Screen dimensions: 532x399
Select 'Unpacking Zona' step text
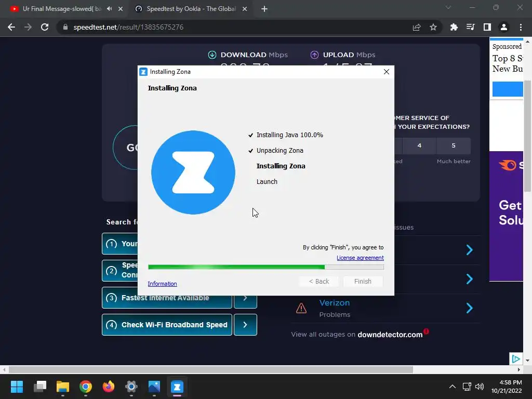point(280,151)
